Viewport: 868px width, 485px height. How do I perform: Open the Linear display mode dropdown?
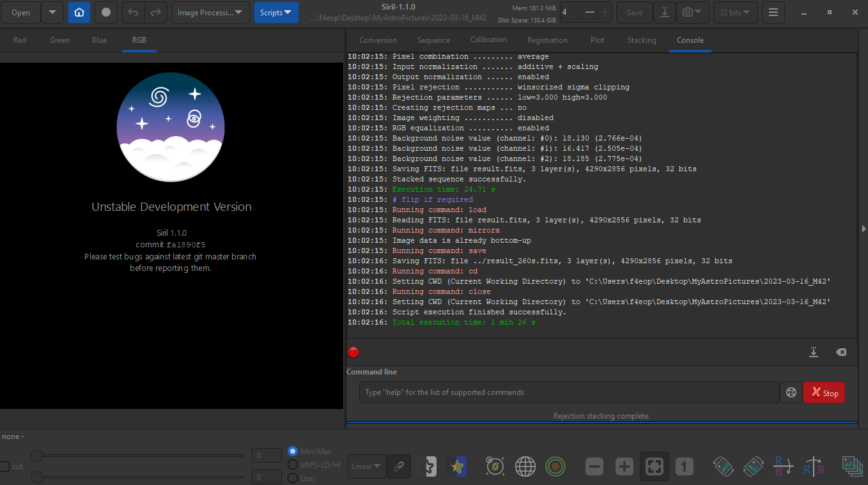(366, 466)
